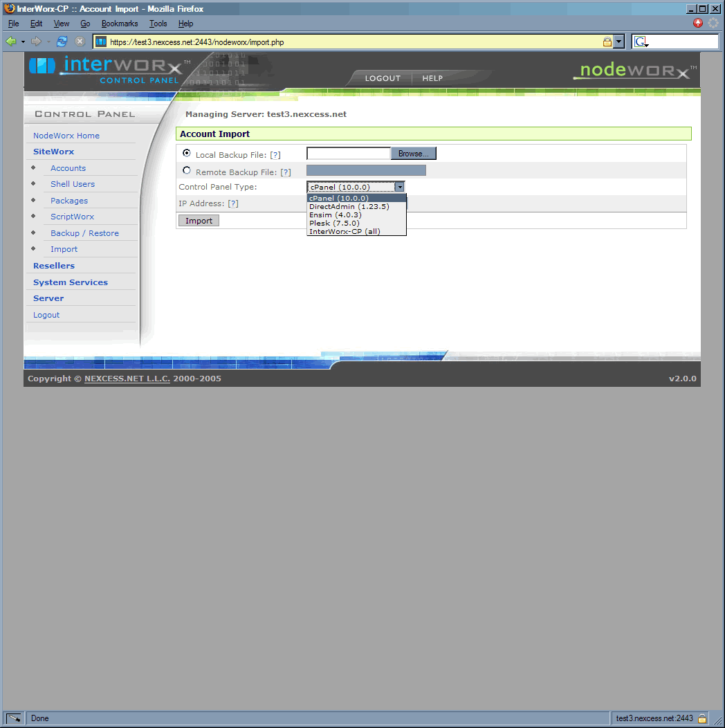Open the Tools menu
Viewport: 725px width, 728px height.
[x=158, y=24]
